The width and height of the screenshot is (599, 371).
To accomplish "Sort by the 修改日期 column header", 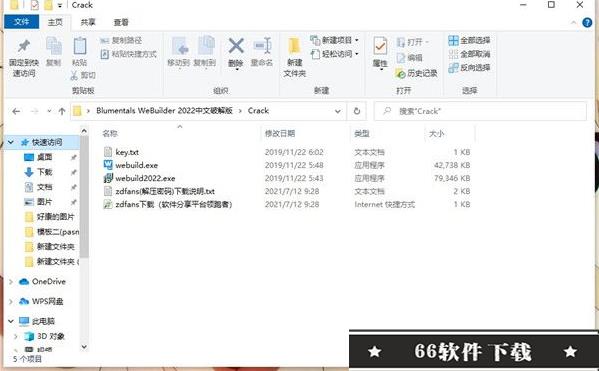I will tap(280, 133).
